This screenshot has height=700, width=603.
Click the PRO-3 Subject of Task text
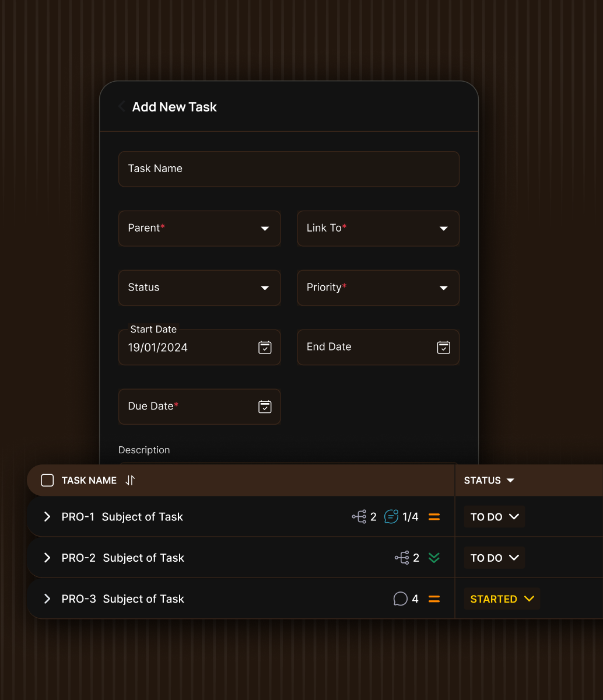click(123, 598)
